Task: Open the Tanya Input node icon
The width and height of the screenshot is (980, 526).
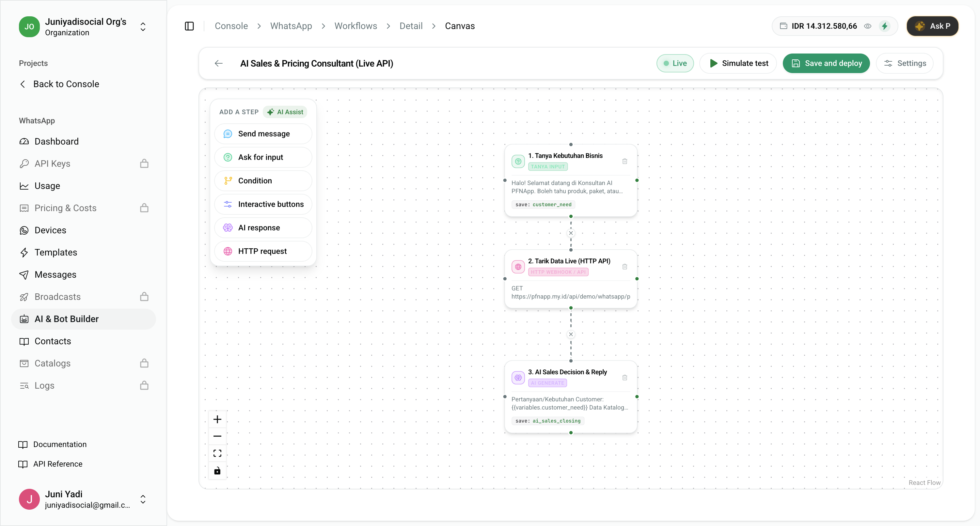Action: tap(518, 161)
